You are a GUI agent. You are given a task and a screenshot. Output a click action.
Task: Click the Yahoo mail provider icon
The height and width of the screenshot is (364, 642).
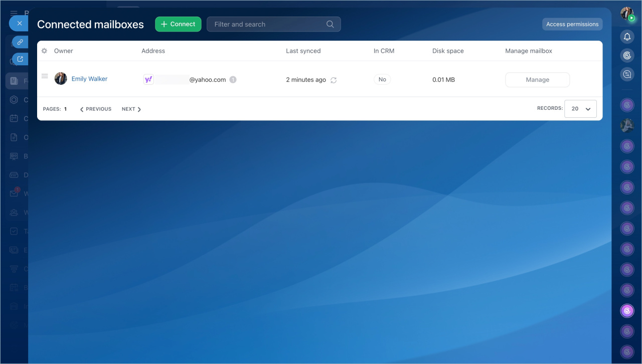pyautogui.click(x=148, y=80)
